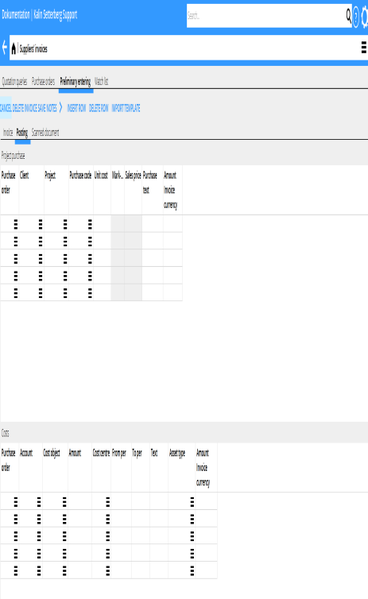Screen dimensions: 368x599
Task: Click To per cell in first Costs row
Action: click(140, 502)
